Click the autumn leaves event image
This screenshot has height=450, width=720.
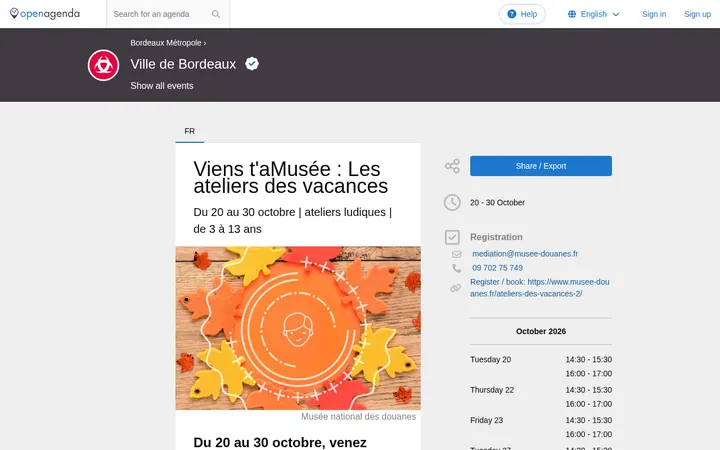pos(298,328)
